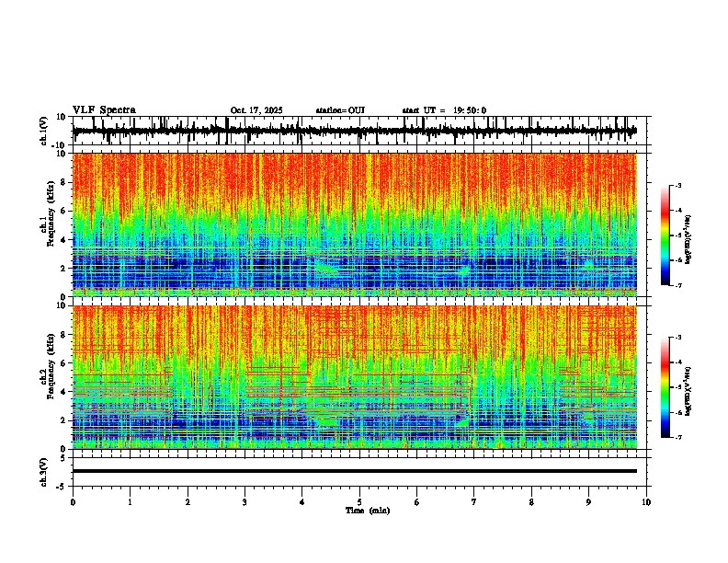Click tick label "5" on the Time axis

point(359,502)
